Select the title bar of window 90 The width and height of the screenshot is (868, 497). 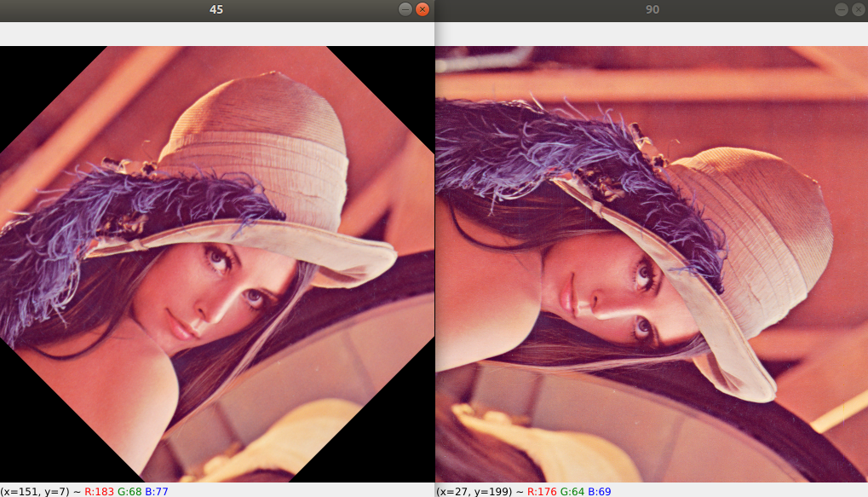tap(652, 10)
